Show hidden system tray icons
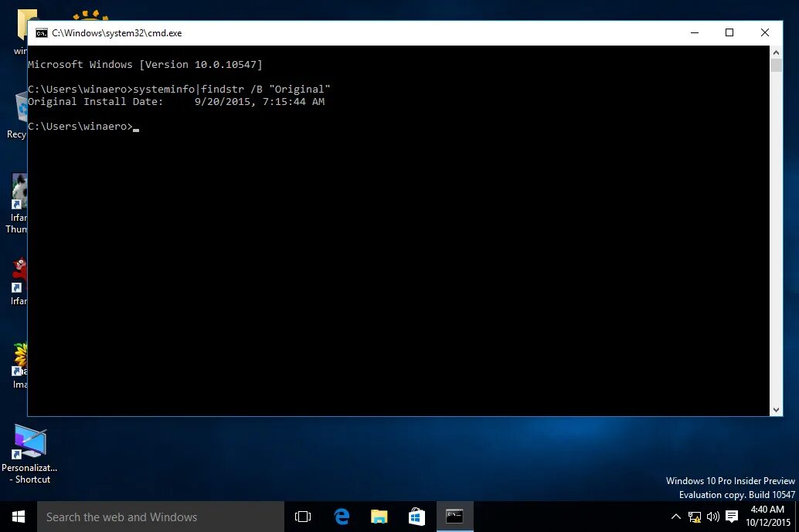799x532 pixels. (675, 517)
